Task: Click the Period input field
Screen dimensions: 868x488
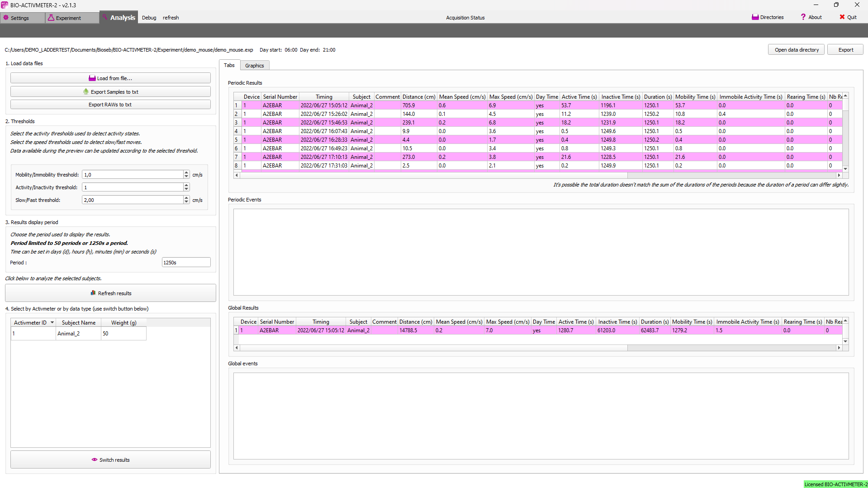Action: click(x=186, y=263)
